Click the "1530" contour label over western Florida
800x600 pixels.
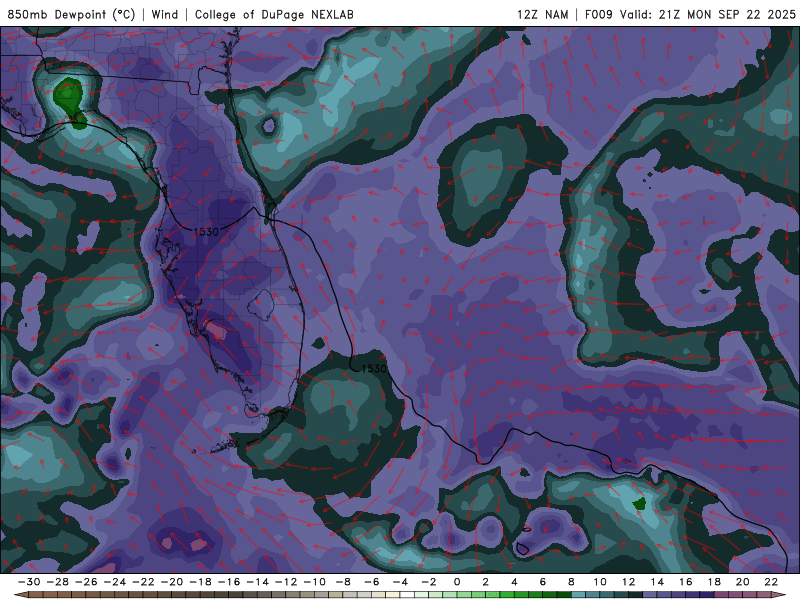206,232
